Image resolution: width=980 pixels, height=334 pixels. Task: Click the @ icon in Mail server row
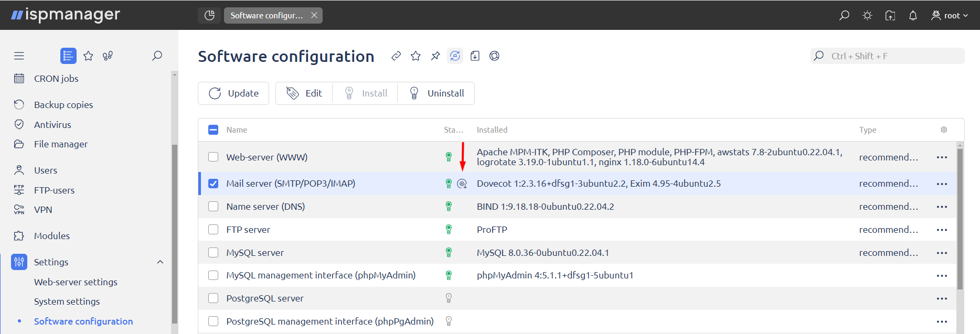point(462,184)
